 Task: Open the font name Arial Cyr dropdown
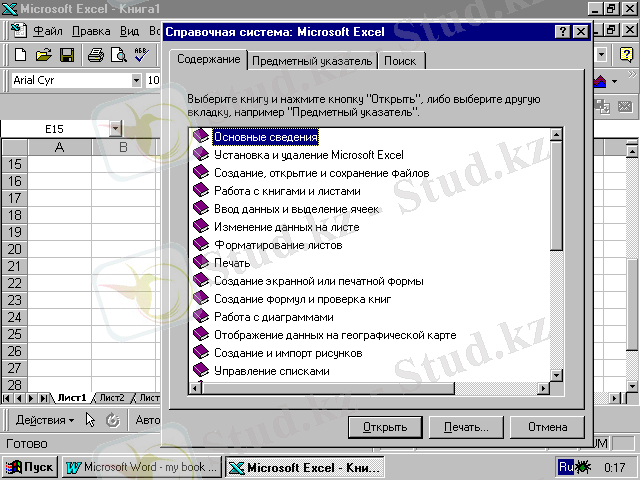(x=136, y=80)
